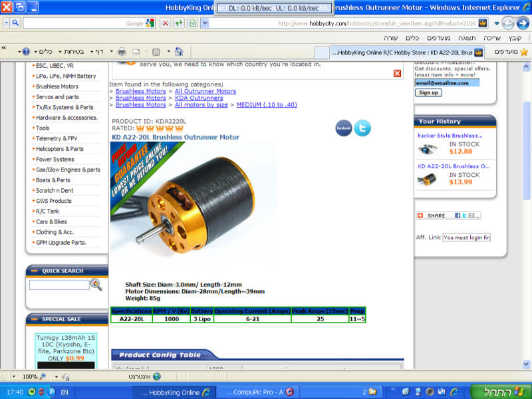Viewport: 532px width, 399px height.
Task: Stop loading with the red X button
Action: click(165, 23)
